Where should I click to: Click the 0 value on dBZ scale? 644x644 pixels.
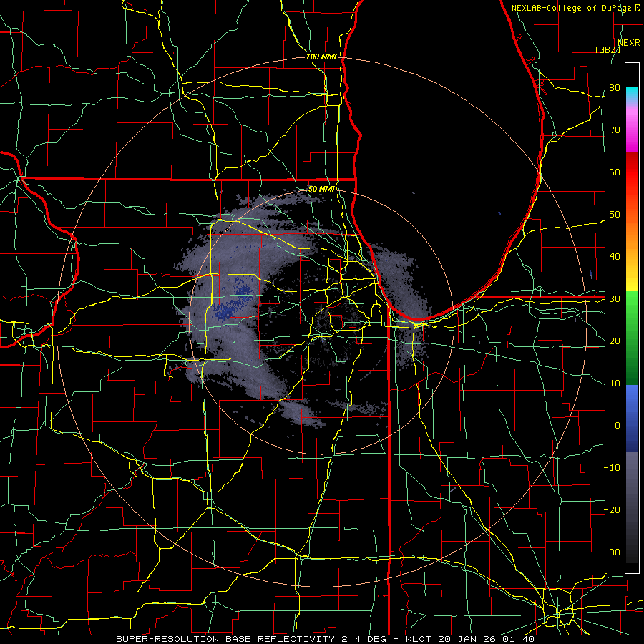(618, 426)
